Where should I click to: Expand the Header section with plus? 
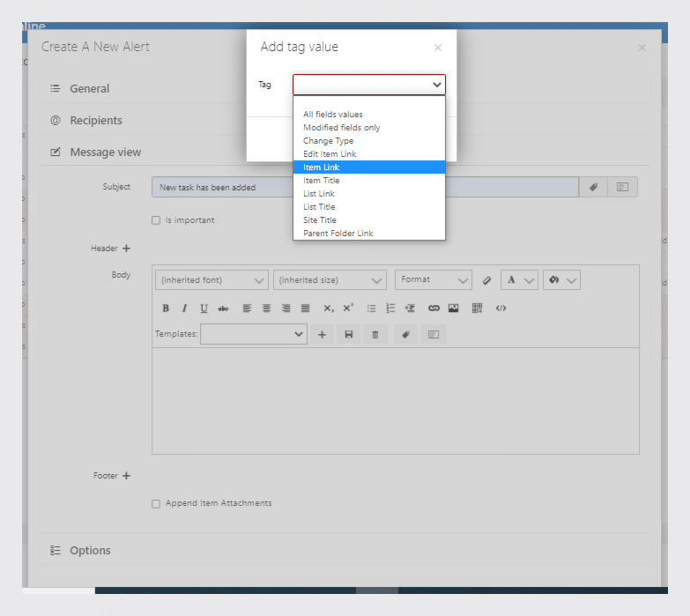pyautogui.click(x=126, y=249)
